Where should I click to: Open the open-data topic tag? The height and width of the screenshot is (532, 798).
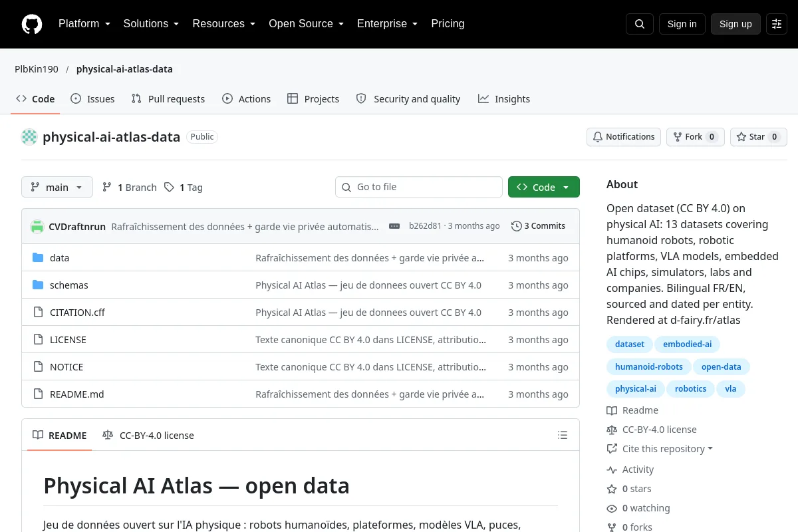click(722, 367)
